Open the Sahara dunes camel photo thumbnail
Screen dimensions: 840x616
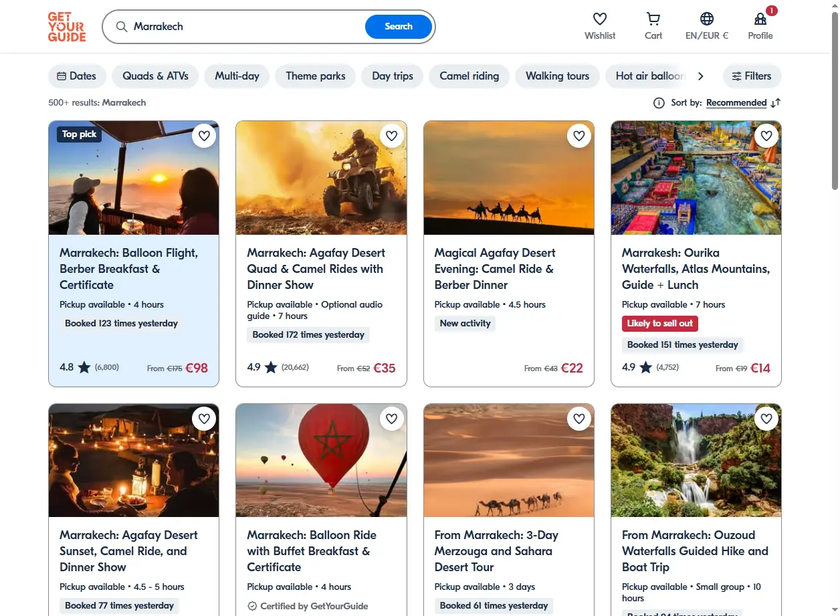509,460
